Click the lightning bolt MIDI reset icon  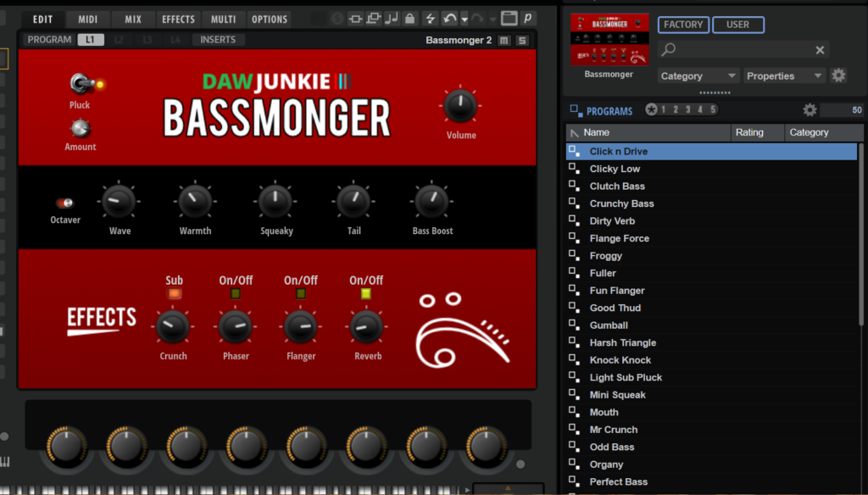coord(430,19)
